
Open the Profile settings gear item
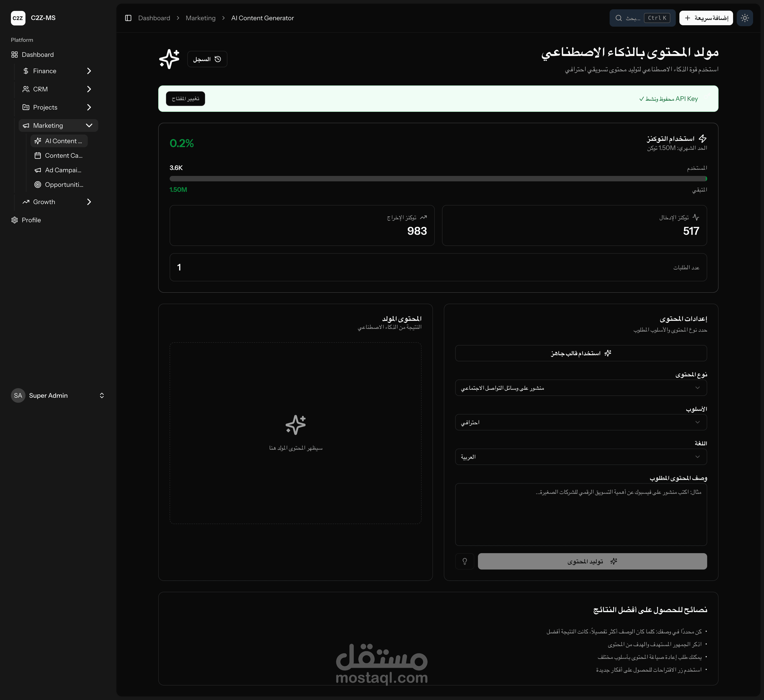click(31, 220)
